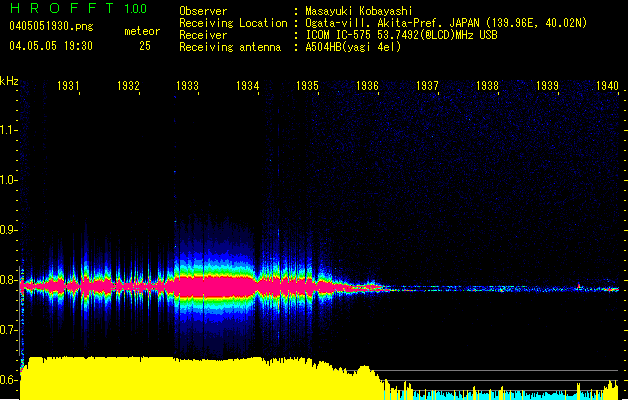This screenshot has height=400, width=629.
Task: Click the 1936 time marker
Action: tap(367, 85)
